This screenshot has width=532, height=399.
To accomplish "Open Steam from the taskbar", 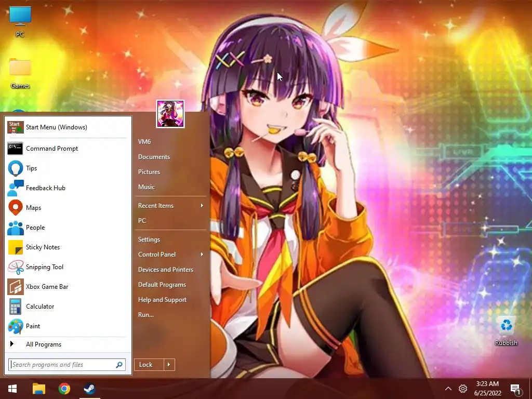I will point(89,389).
